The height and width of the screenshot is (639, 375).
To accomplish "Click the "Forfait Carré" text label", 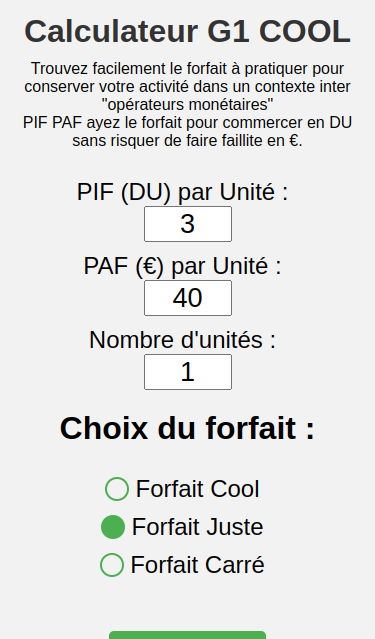I will point(198,565).
